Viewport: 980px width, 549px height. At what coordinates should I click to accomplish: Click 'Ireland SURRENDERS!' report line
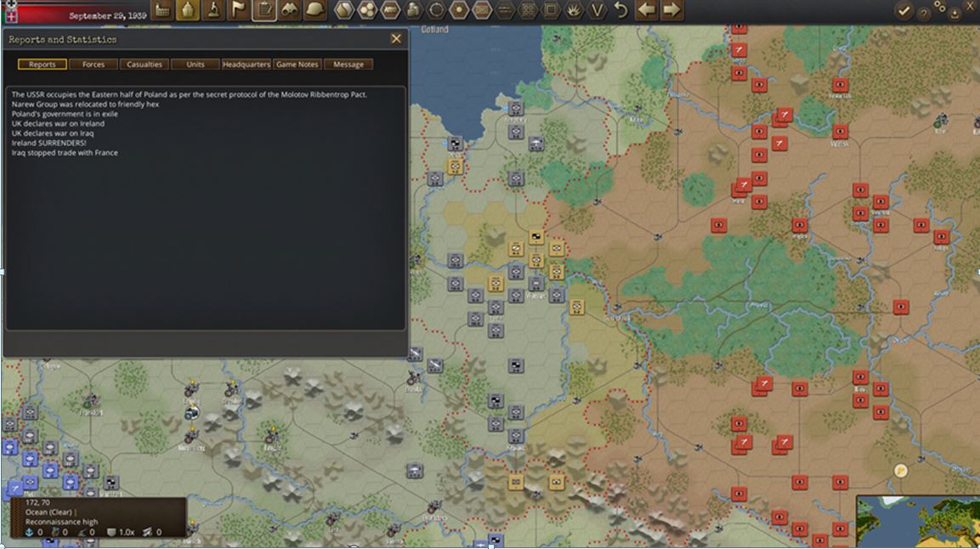(x=48, y=143)
